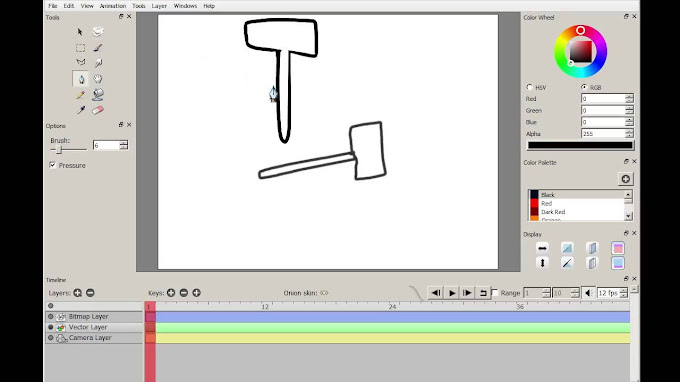680x382 pixels.
Task: Open the View menu
Action: 87,6
